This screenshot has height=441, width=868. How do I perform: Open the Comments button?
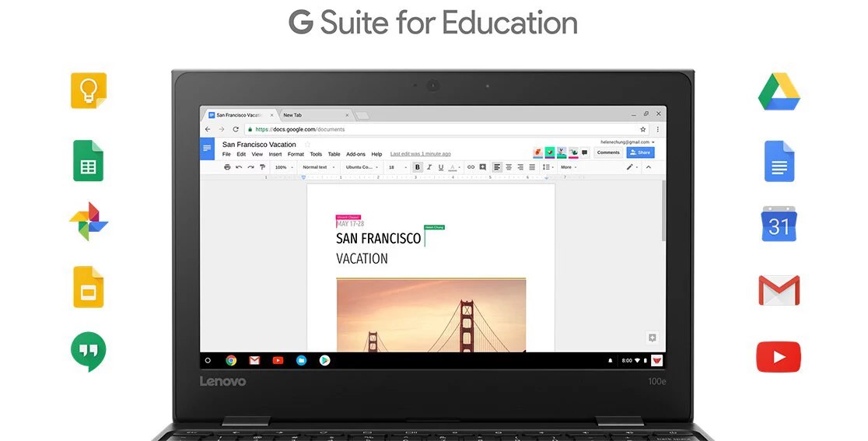coord(608,152)
